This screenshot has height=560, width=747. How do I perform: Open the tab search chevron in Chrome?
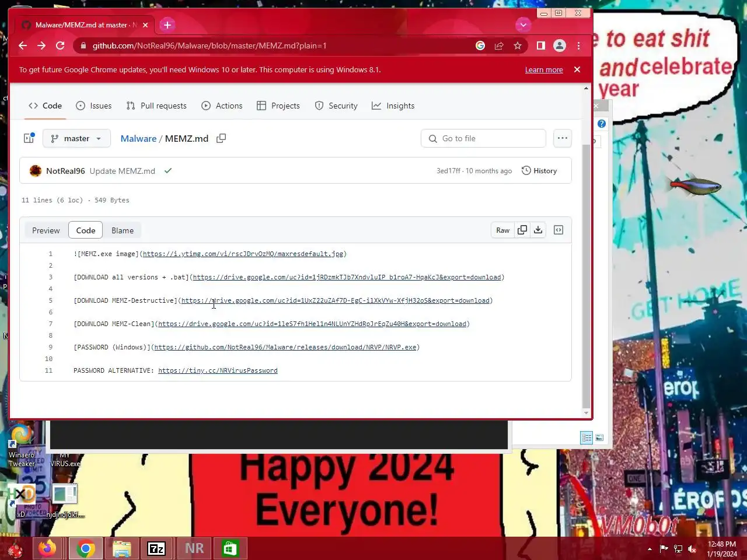(x=523, y=25)
